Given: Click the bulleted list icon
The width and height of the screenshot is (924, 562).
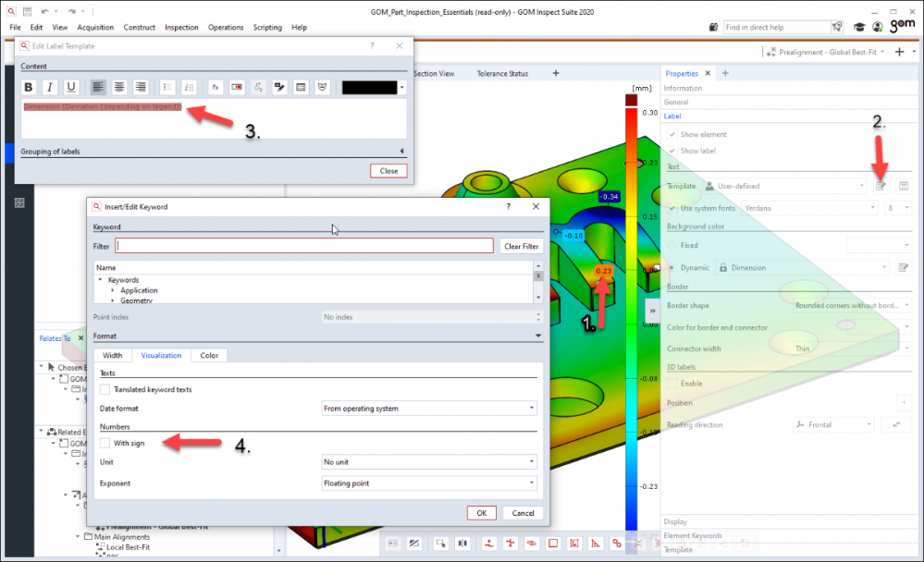Looking at the screenshot, I should coord(167,87).
